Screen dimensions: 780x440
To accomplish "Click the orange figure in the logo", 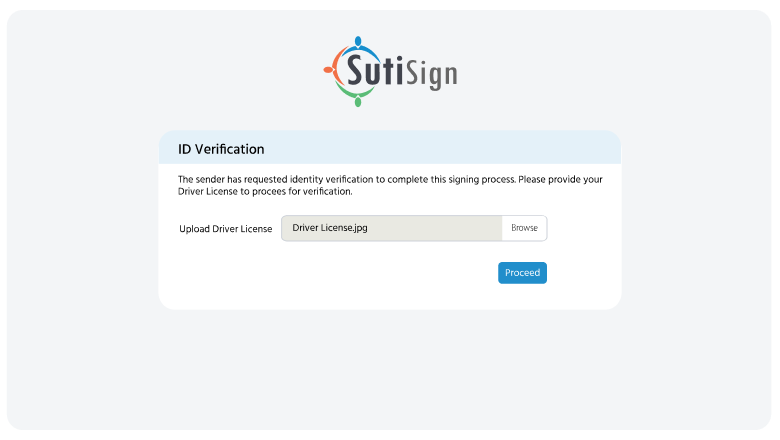I will tap(330, 70).
